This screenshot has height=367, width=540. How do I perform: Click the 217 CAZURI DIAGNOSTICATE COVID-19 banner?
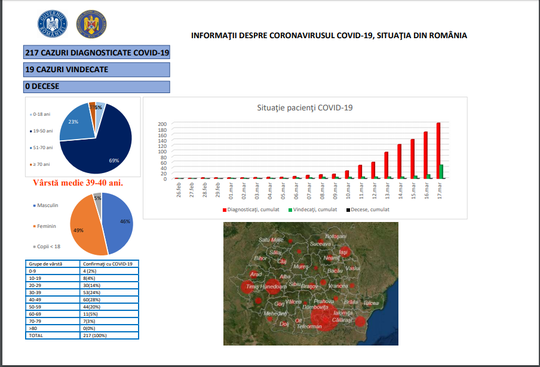[96, 53]
